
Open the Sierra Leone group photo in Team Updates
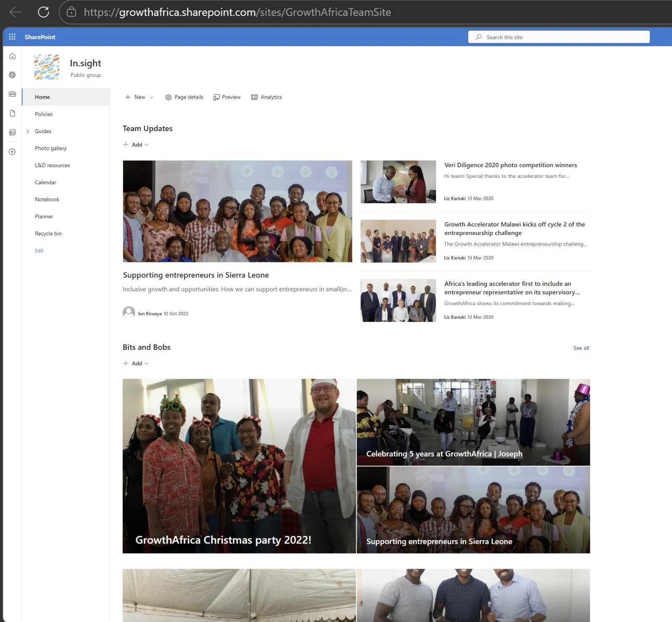[237, 212]
